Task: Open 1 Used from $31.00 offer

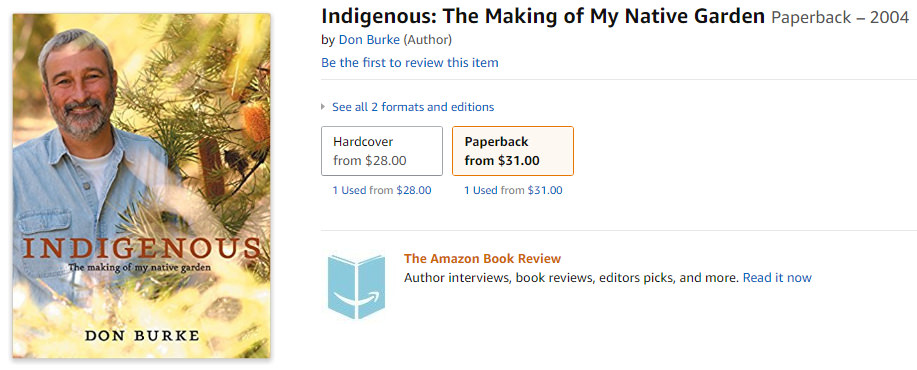Action: pyautogui.click(x=513, y=190)
